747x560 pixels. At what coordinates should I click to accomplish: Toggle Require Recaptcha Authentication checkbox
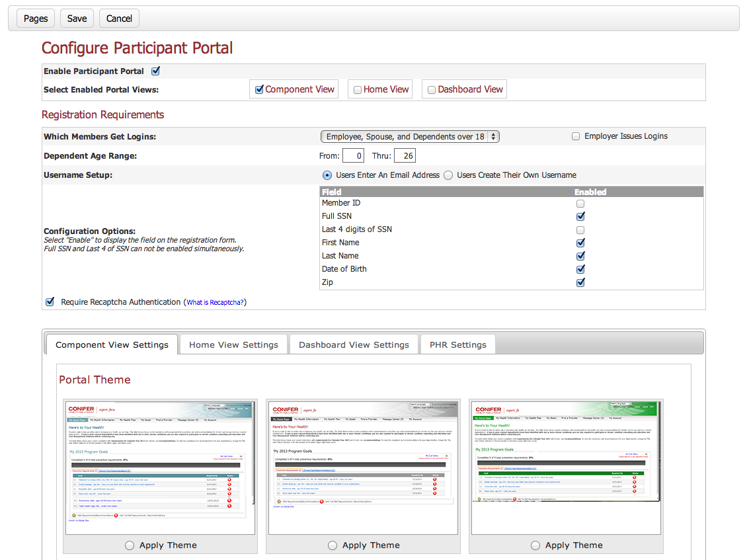(x=50, y=301)
